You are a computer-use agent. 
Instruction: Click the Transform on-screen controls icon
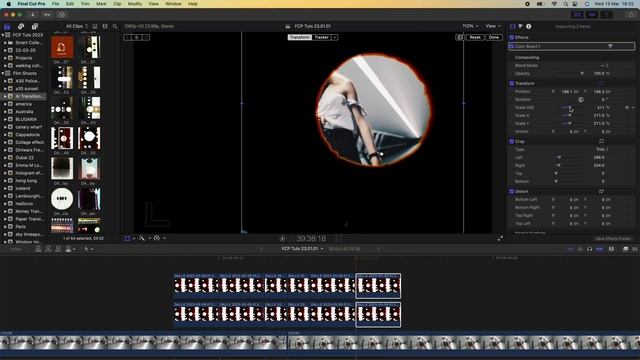point(601,83)
